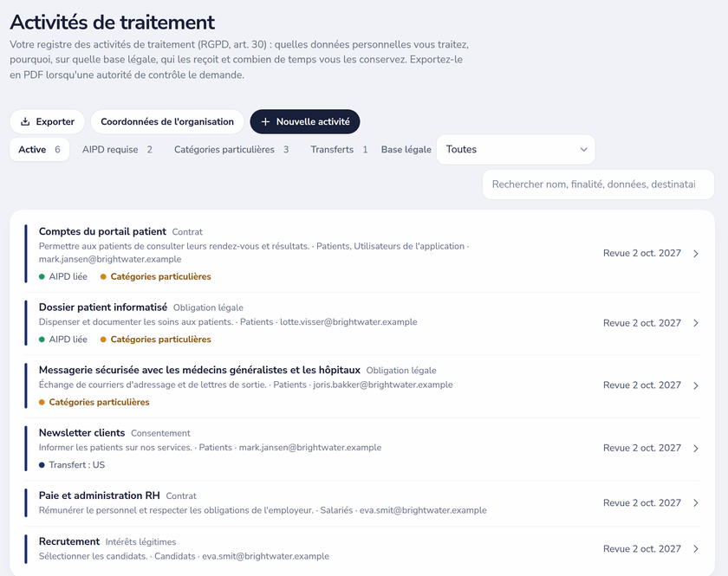Expand Comptes du portail patient row chevron

tap(695, 254)
